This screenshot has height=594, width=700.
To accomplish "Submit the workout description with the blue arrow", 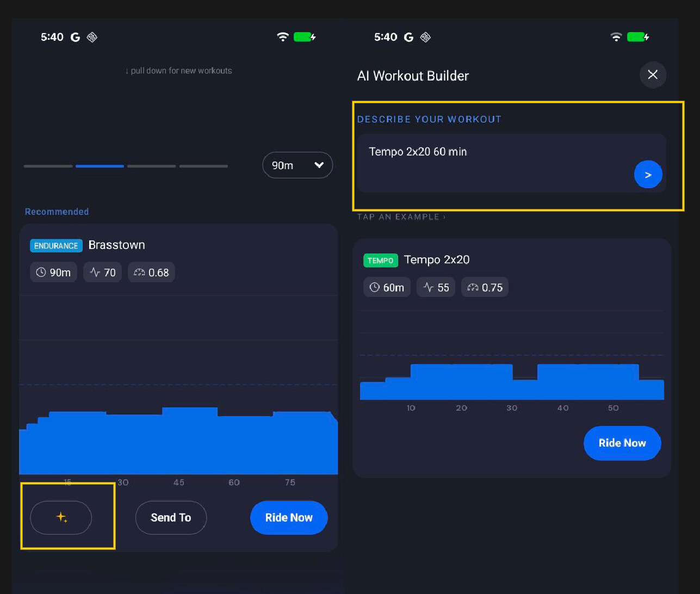I will [x=648, y=175].
